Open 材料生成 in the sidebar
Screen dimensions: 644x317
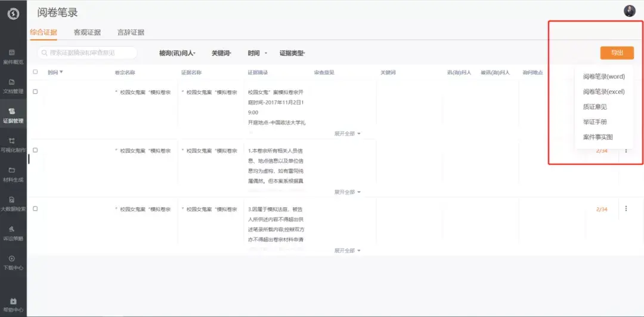tap(13, 174)
